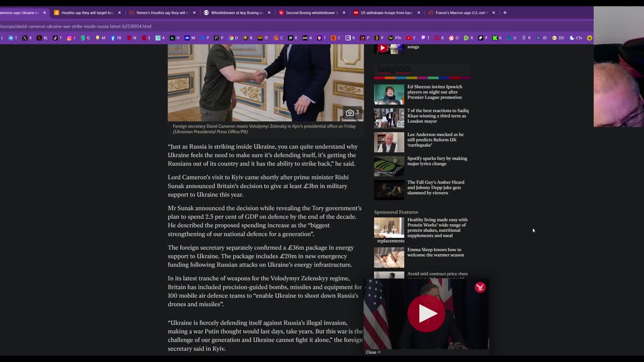The image size is (644, 362).
Task: Play the songs video thumbnail
Action: [382, 48]
